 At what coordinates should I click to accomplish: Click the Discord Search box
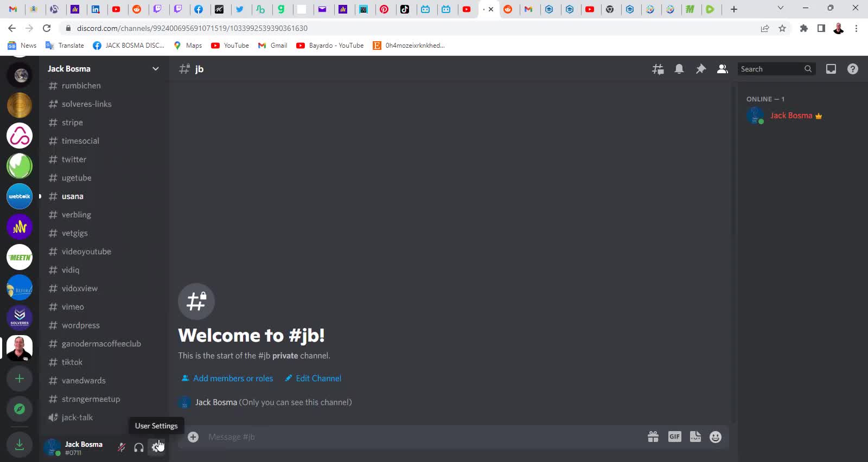coord(776,69)
